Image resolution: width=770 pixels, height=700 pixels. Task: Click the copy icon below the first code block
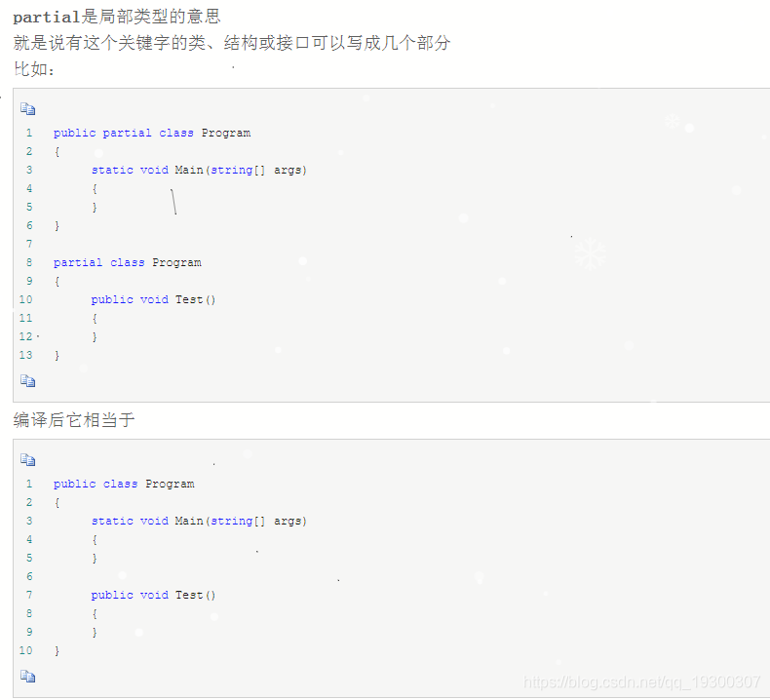point(27,380)
